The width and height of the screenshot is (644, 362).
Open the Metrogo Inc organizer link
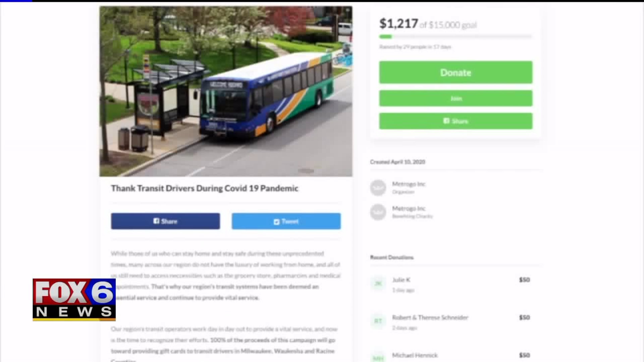(409, 184)
